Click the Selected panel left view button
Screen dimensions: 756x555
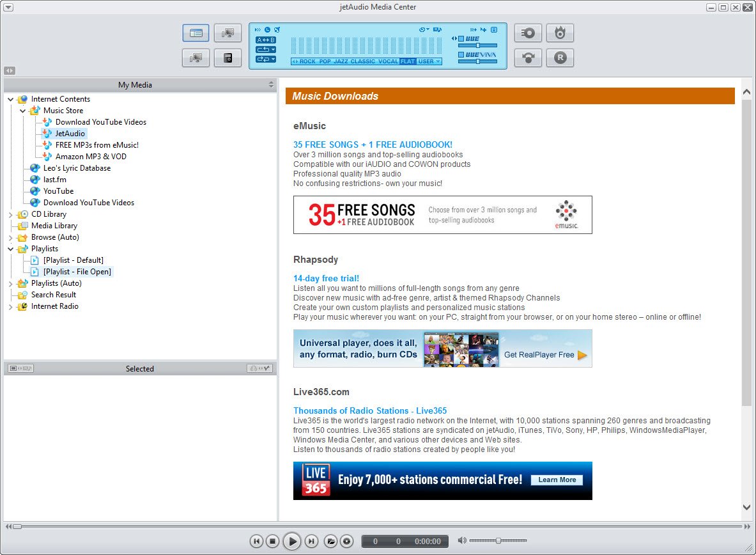coord(20,368)
